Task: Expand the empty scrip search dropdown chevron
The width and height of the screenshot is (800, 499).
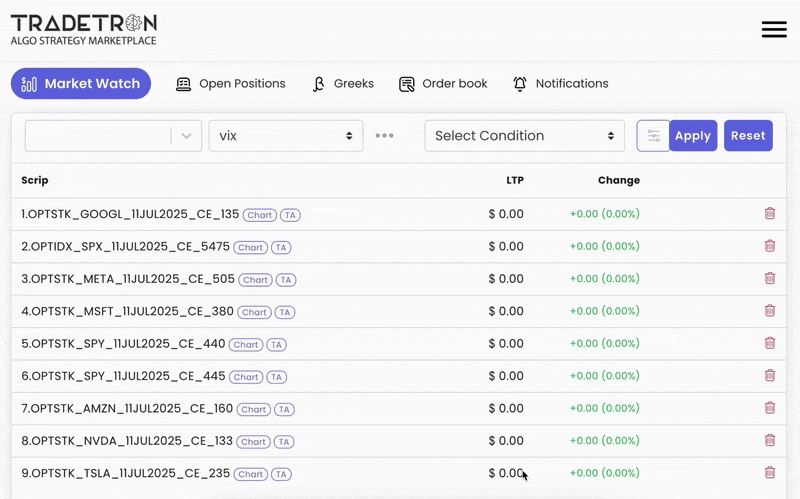Action: (186, 136)
